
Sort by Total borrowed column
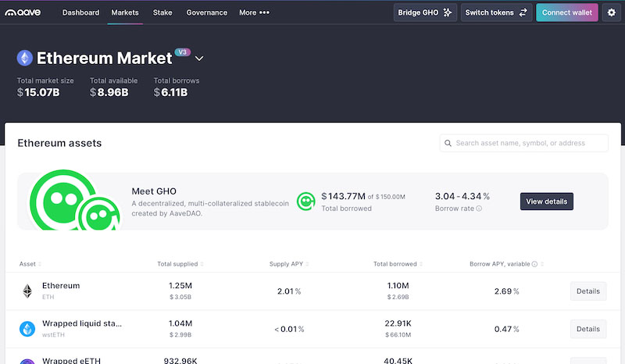tap(398, 264)
